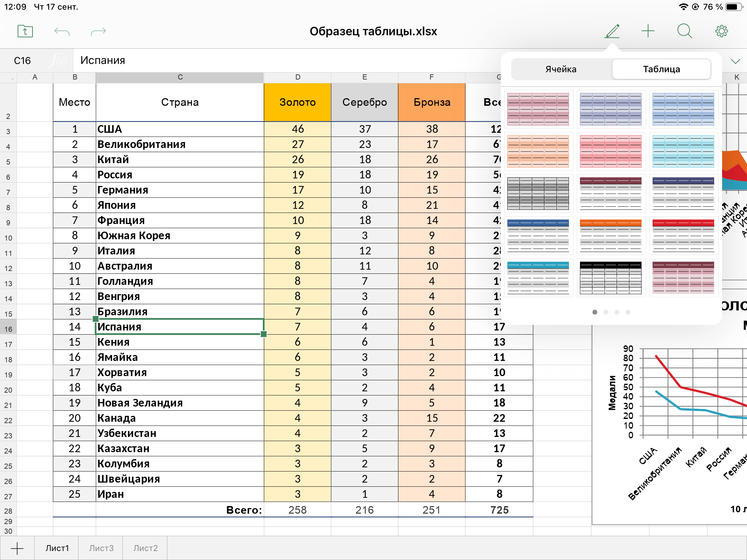Open sheet tab Лист3
Viewport: 747px width, 560px height.
pyautogui.click(x=101, y=548)
